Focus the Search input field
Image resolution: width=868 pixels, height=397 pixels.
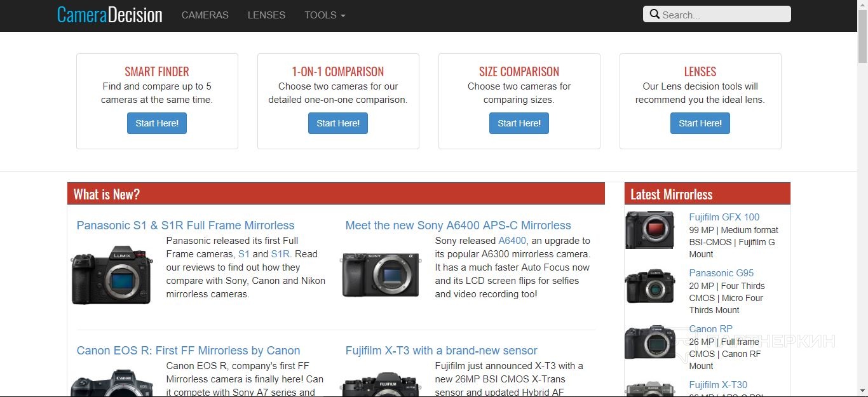tap(717, 15)
